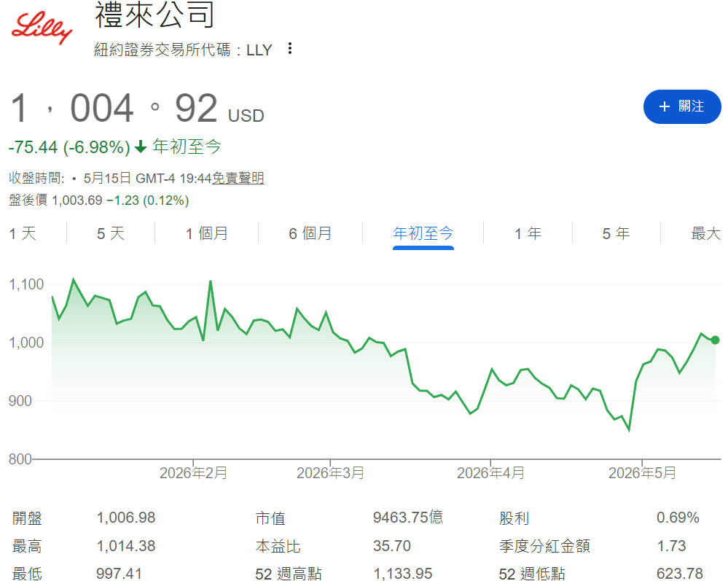Click the 2026年2月 axis label
Screen dimensions: 728x581
193,473
